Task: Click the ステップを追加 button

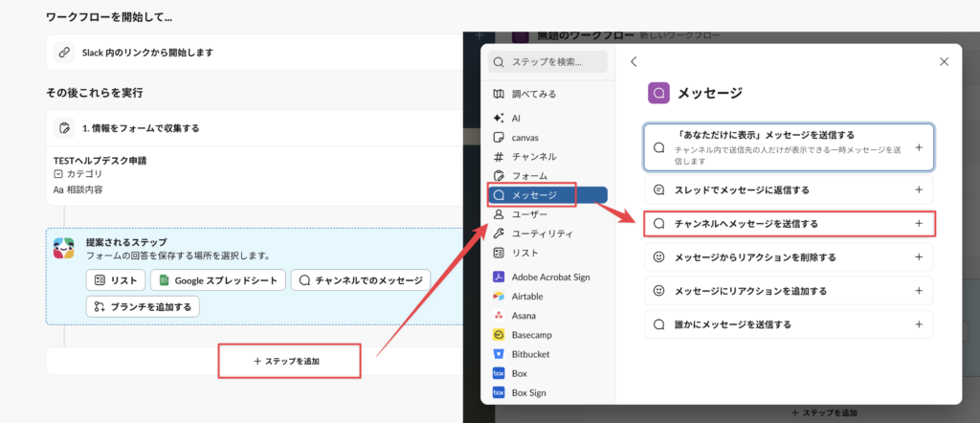Action: coord(289,361)
